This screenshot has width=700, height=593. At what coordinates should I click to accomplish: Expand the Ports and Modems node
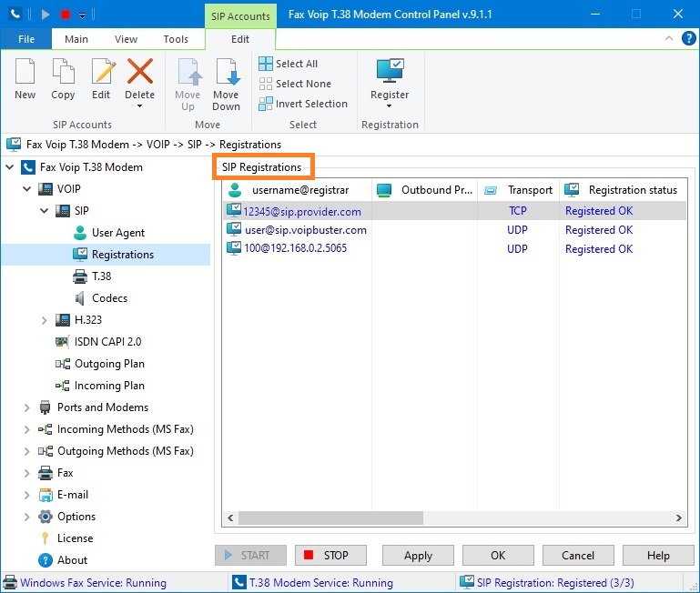(26, 407)
